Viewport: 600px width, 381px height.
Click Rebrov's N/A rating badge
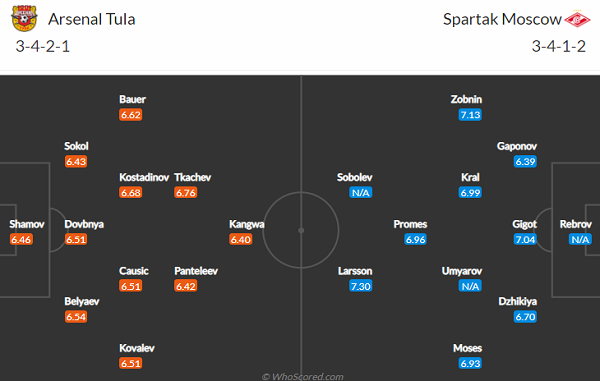[580, 239]
